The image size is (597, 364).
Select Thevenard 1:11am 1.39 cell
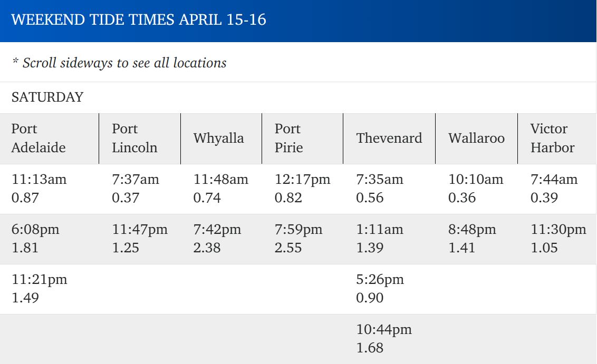tap(380, 239)
